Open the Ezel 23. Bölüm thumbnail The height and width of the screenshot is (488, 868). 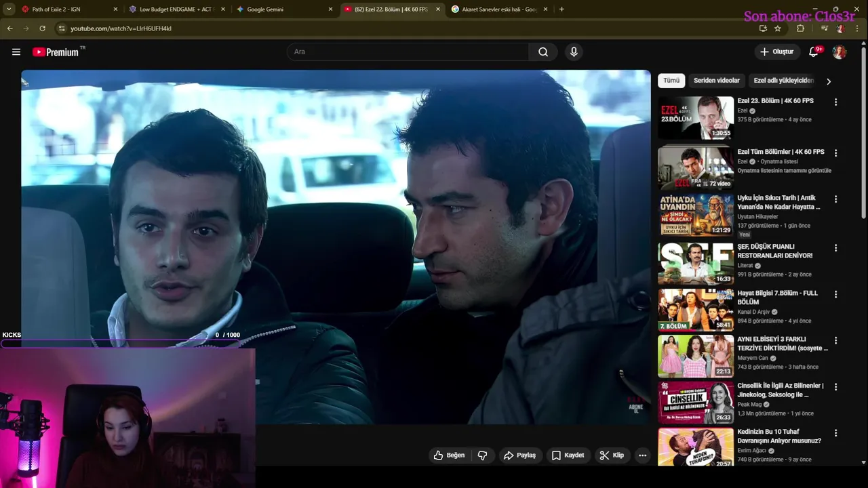[x=696, y=118]
